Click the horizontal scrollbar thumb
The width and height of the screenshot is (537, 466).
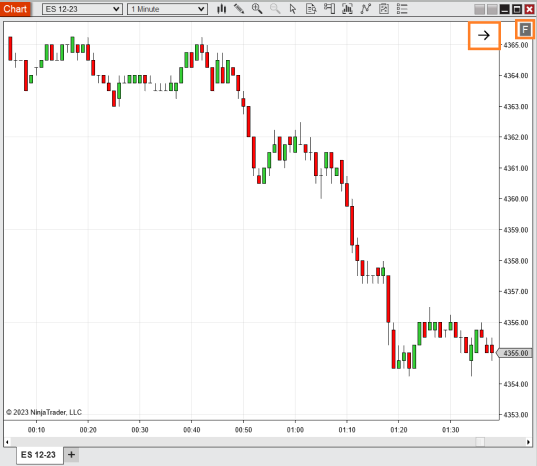click(480, 442)
